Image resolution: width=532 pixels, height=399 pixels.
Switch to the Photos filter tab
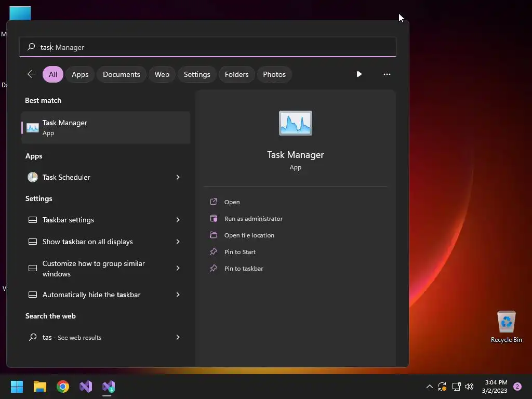(x=274, y=74)
